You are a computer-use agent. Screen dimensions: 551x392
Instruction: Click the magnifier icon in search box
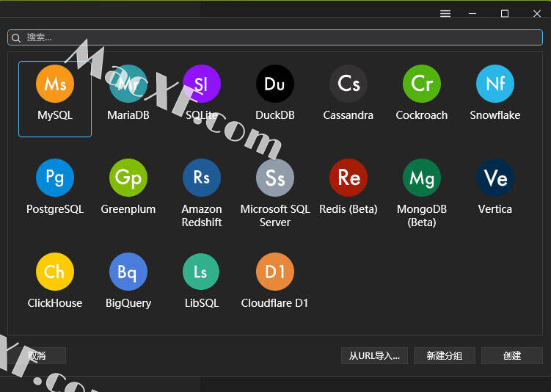16,38
